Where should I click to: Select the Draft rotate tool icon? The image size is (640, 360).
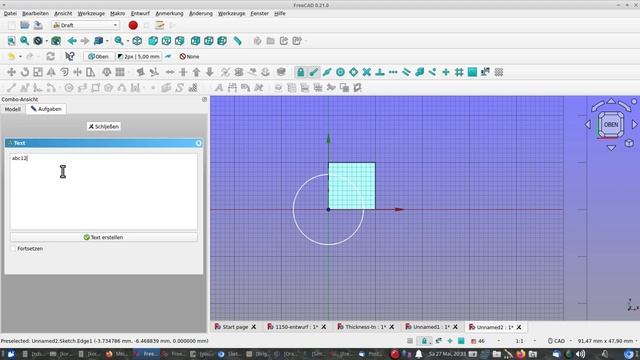click(25, 72)
